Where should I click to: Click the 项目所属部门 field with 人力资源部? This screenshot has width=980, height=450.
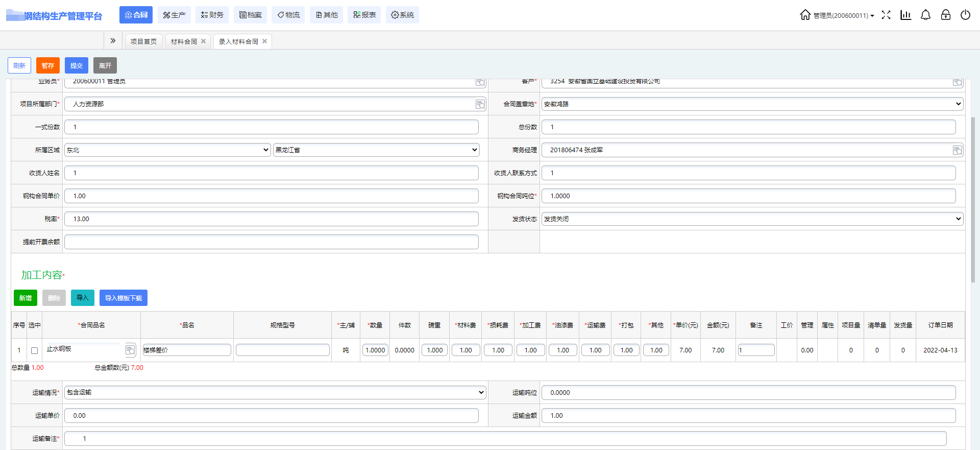pos(275,104)
